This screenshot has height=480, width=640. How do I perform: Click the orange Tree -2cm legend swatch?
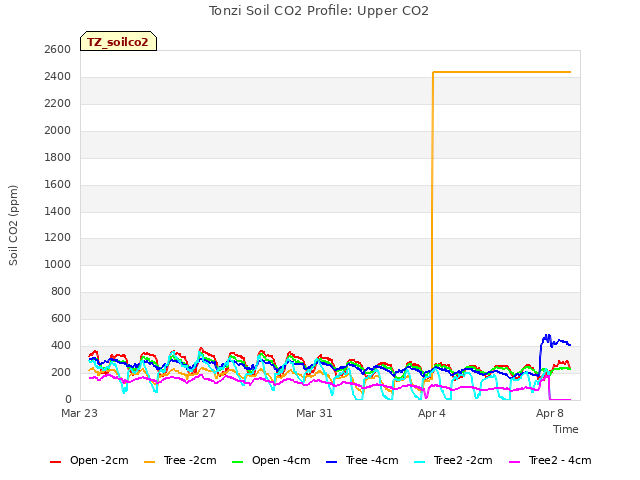click(x=149, y=462)
